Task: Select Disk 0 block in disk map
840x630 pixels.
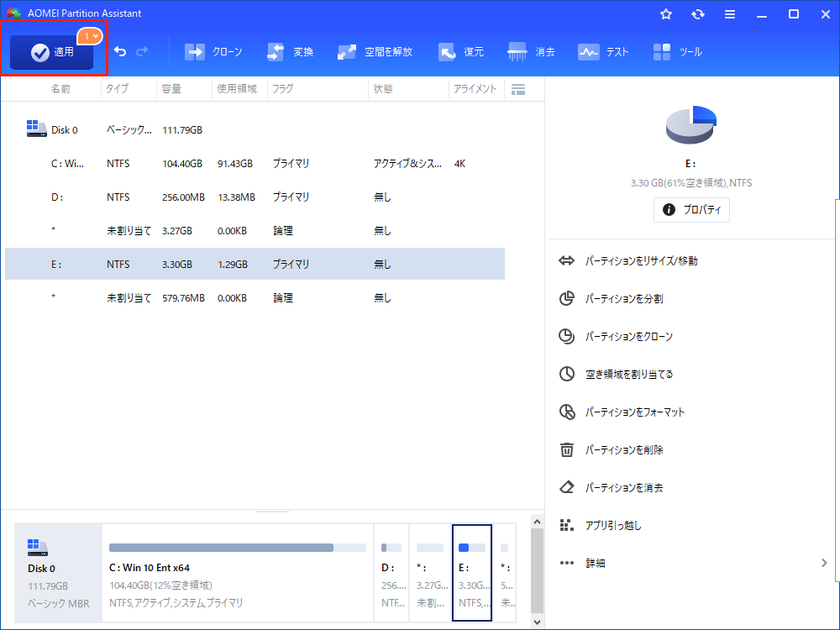Action: pyautogui.click(x=58, y=573)
